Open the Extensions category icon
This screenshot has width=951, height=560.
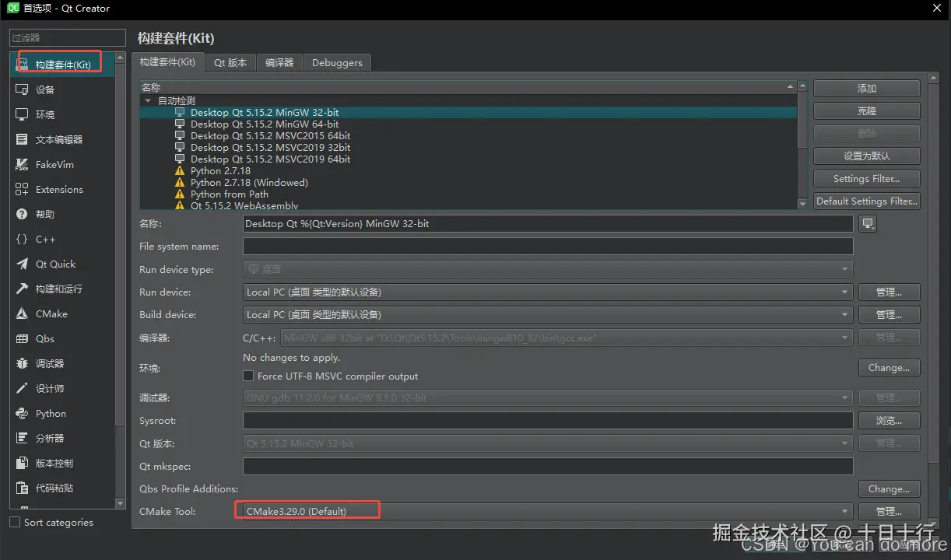coord(22,189)
